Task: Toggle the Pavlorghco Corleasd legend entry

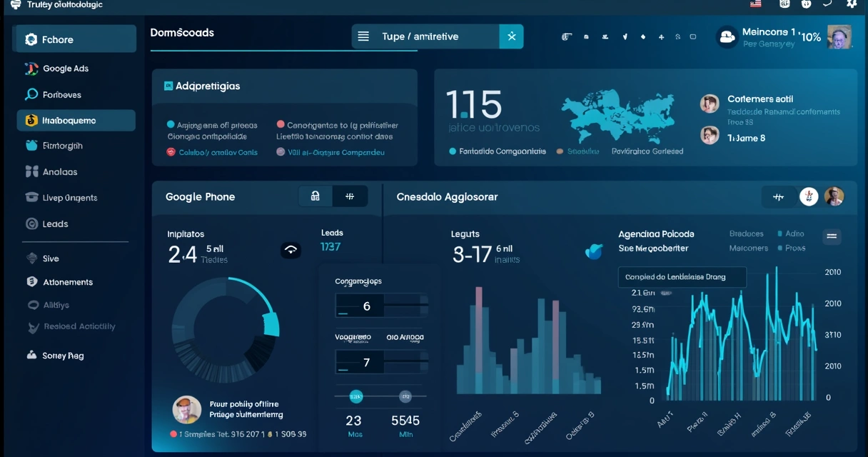Action: [x=647, y=151]
